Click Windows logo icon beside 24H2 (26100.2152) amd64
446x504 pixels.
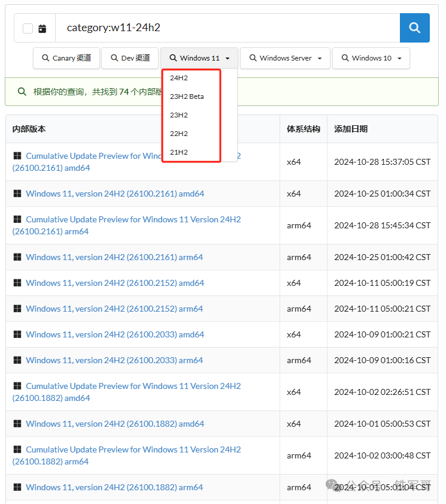[17, 282]
